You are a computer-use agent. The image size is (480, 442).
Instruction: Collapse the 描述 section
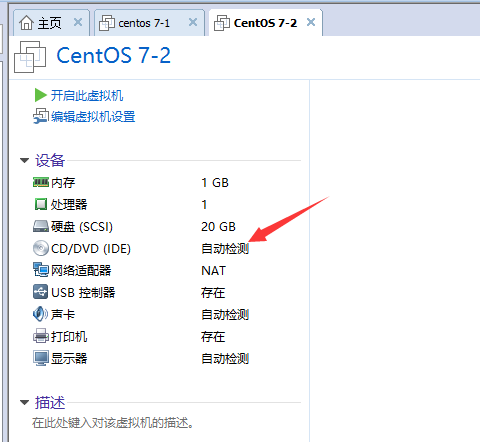(x=24, y=403)
